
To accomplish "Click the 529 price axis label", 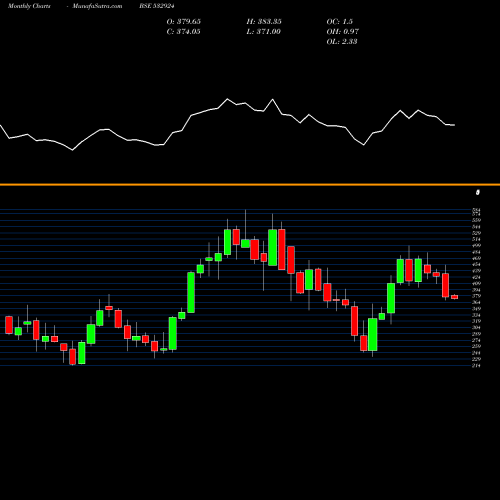I will pyautogui.click(x=476, y=233).
